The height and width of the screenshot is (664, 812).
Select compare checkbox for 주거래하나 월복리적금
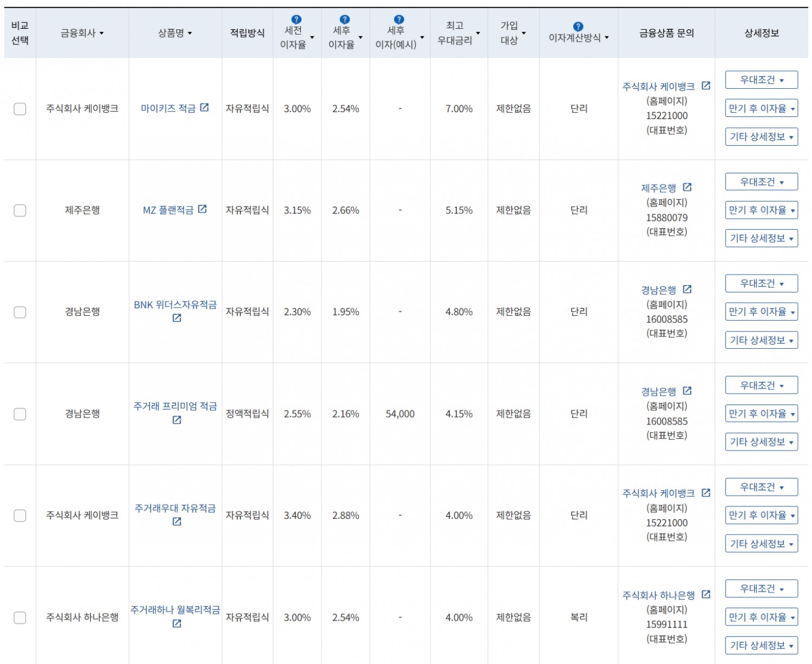click(x=20, y=617)
